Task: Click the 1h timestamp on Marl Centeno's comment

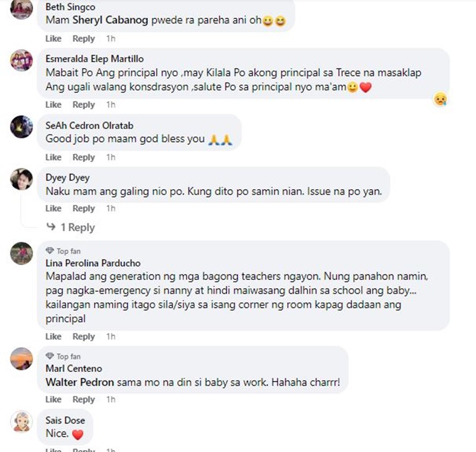Action: click(110, 399)
